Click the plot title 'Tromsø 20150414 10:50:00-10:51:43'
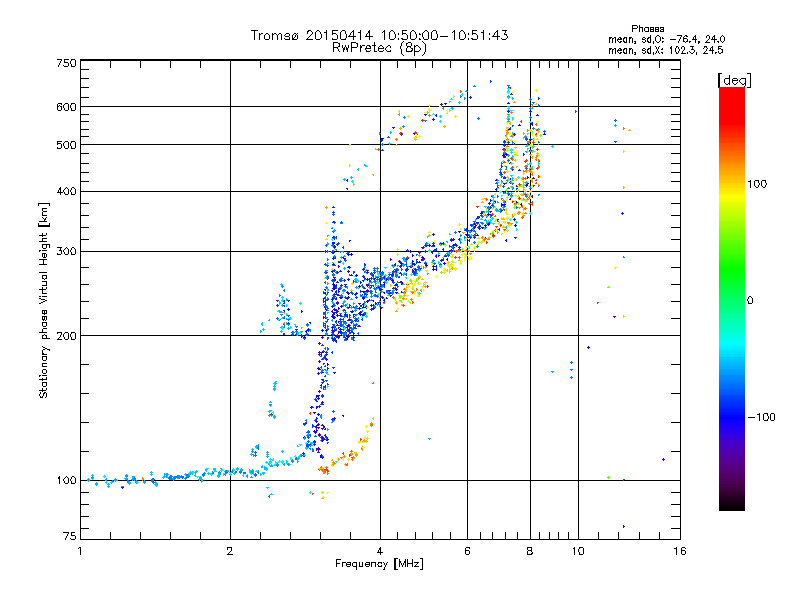 [379, 35]
